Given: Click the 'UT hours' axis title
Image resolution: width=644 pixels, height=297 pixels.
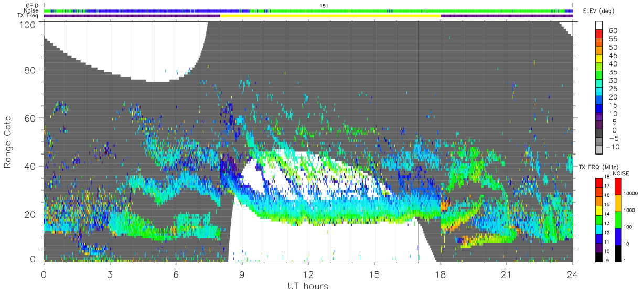Looking at the screenshot, I should click(x=308, y=286).
